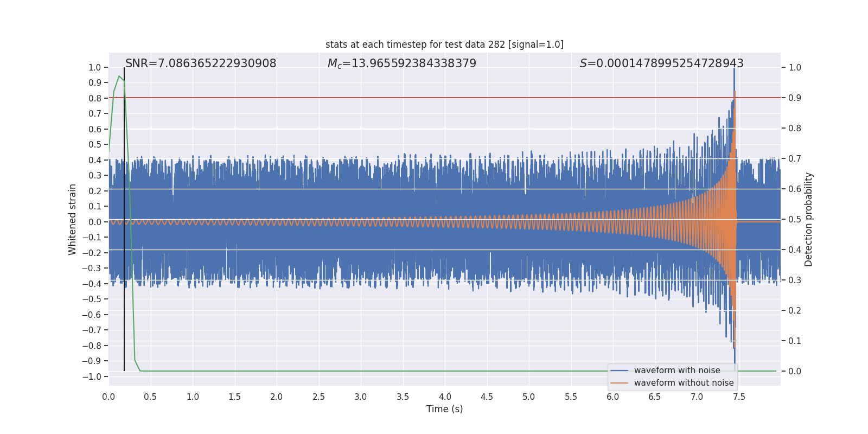The height and width of the screenshot is (434, 868).
Task: Click the 'Whitened strain' y-axis label
Action: point(73,219)
